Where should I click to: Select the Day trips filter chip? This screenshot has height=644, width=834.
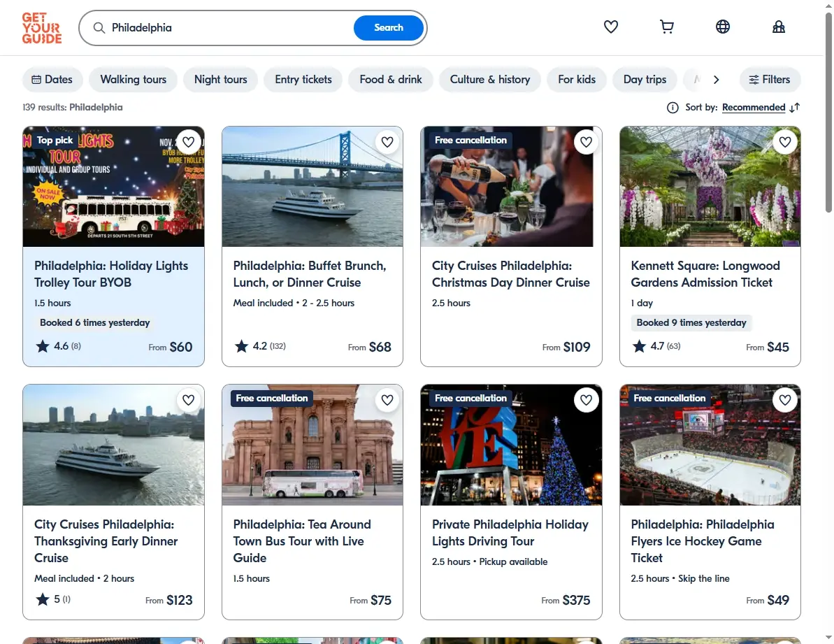(645, 80)
